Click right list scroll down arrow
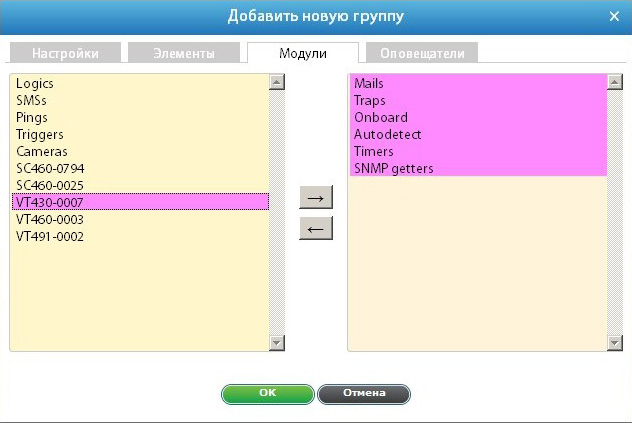Viewport: 632px width, 423px height. coord(615,343)
